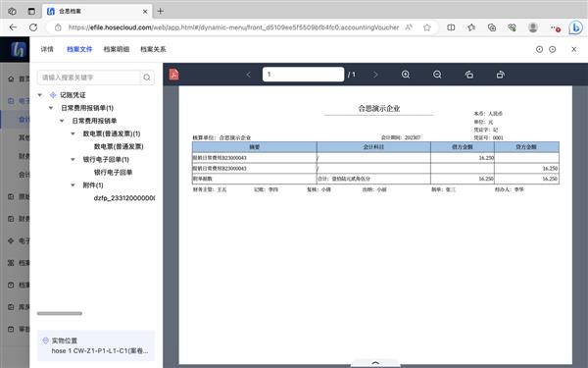Select the 日常费用报销单(1) tree item
Viewport: 588px width, 368px height.
tap(87, 108)
